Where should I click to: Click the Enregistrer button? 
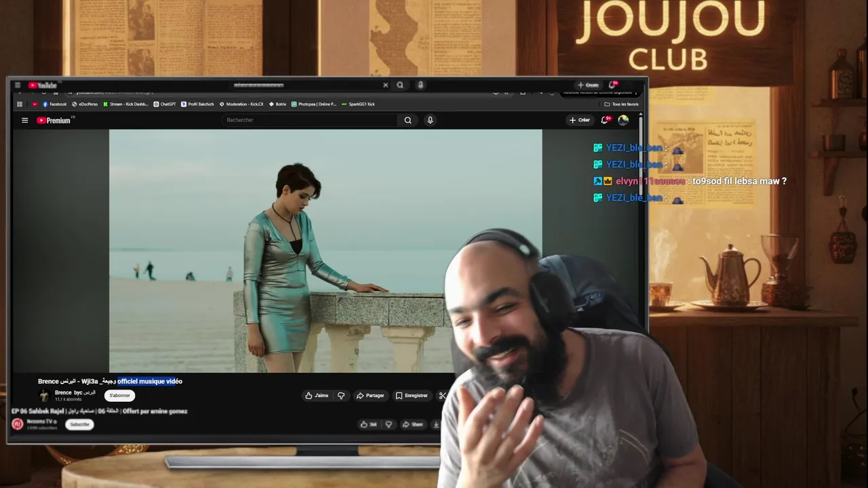(412, 396)
